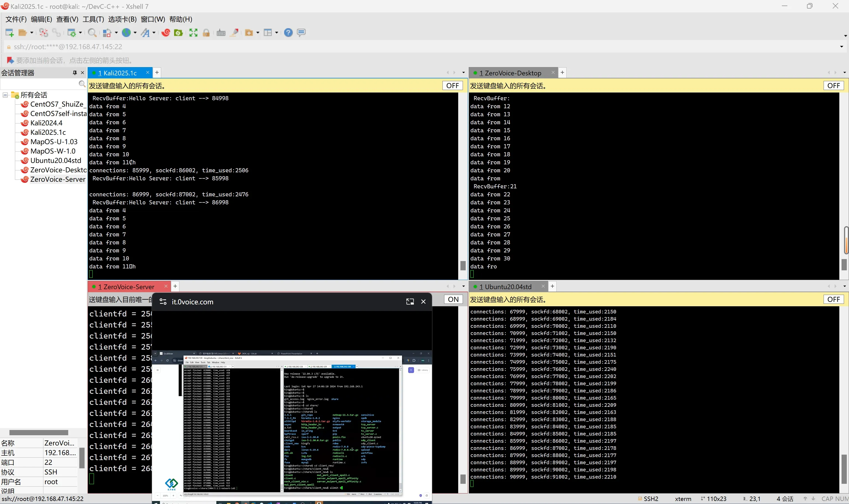The width and height of the screenshot is (849, 504).
Task: Click the session manager horizontal scrollbar
Action: pyautogui.click(x=39, y=432)
